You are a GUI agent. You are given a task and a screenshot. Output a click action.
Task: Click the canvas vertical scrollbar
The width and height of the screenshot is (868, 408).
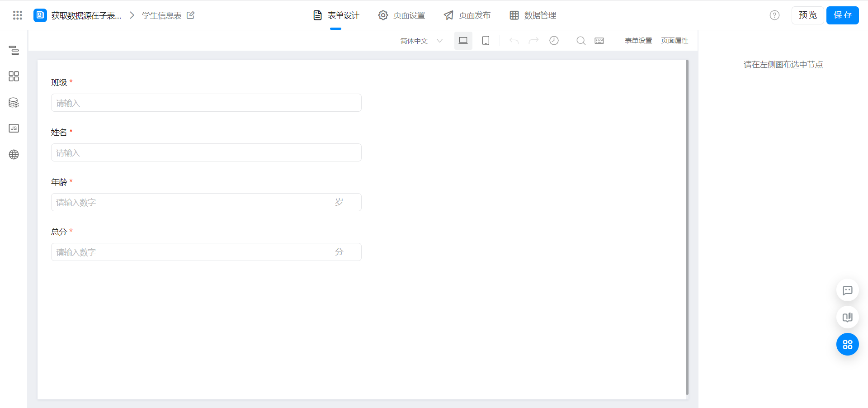pos(687,228)
